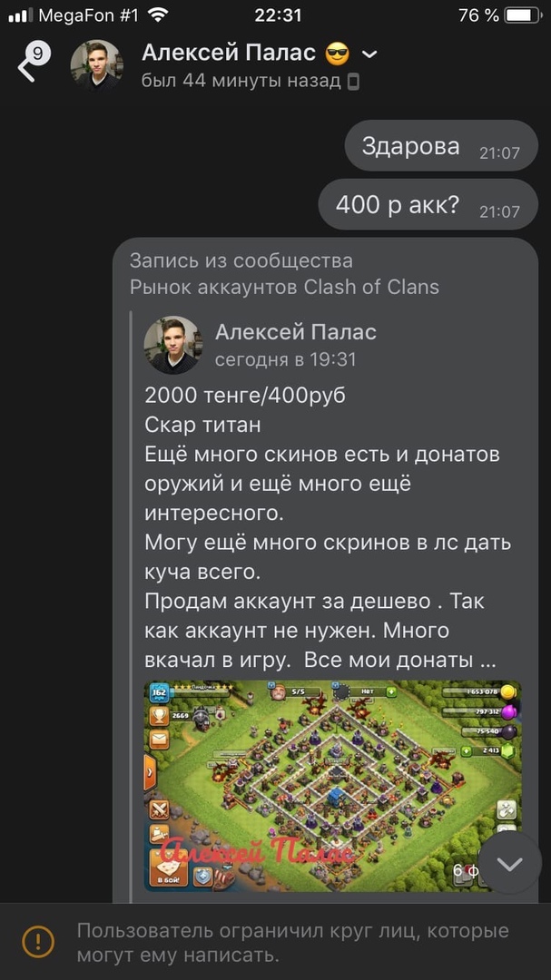This screenshot has height=980, width=551.
Task: Expand chat options chevron beside contact name
Action: (x=369, y=54)
